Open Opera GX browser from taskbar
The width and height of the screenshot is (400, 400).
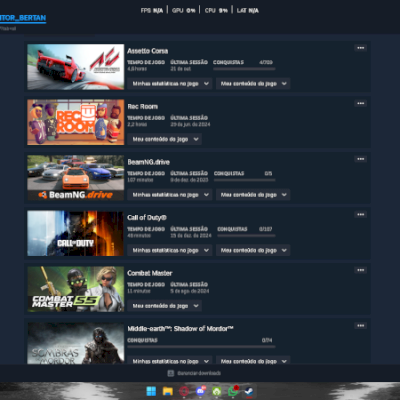(x=184, y=391)
